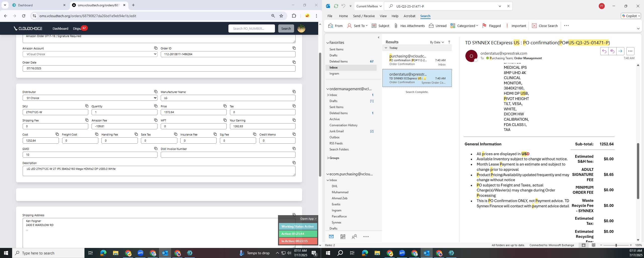Screen dimensions: 644x258
Task: Adjust the Outlook zoom slider
Action: click(616, 245)
